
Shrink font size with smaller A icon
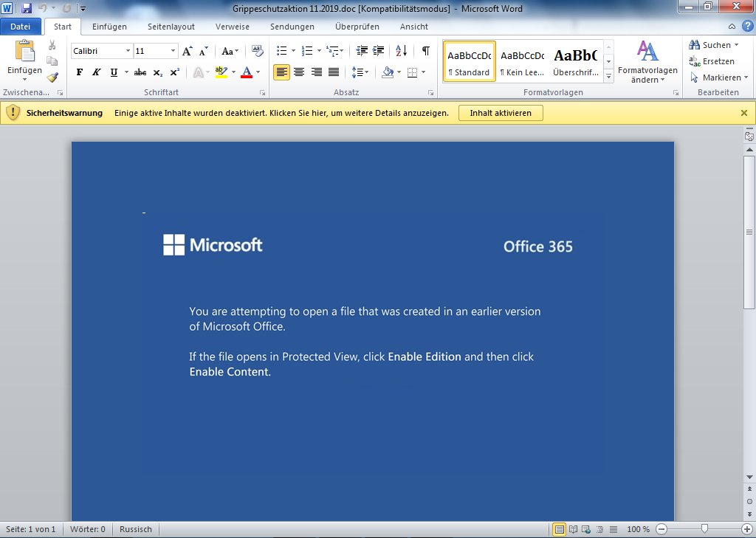pos(204,51)
